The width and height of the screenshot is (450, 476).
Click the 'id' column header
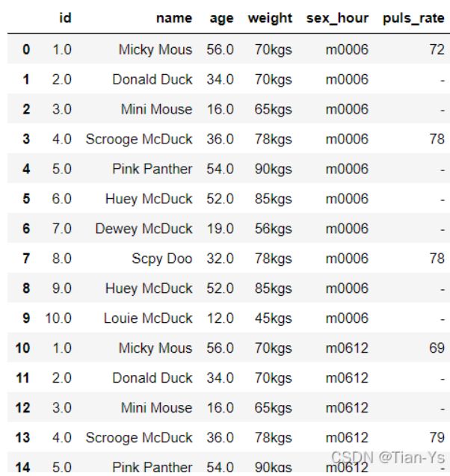[65, 18]
